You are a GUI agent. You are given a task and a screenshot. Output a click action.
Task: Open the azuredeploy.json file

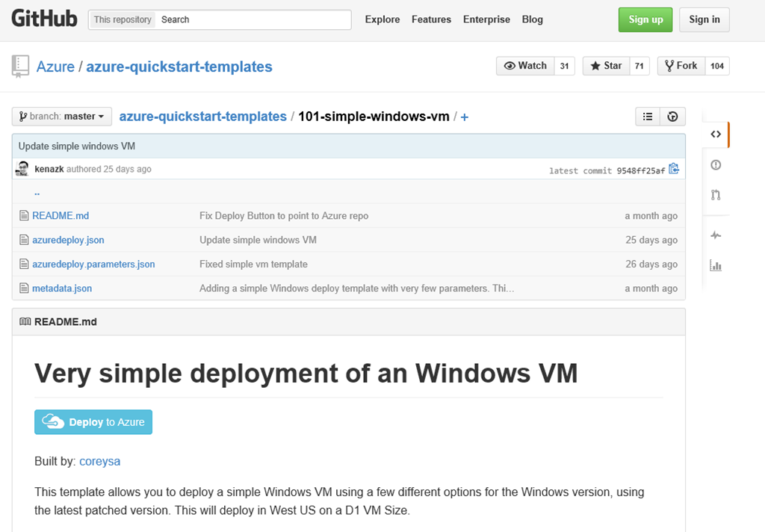point(68,240)
